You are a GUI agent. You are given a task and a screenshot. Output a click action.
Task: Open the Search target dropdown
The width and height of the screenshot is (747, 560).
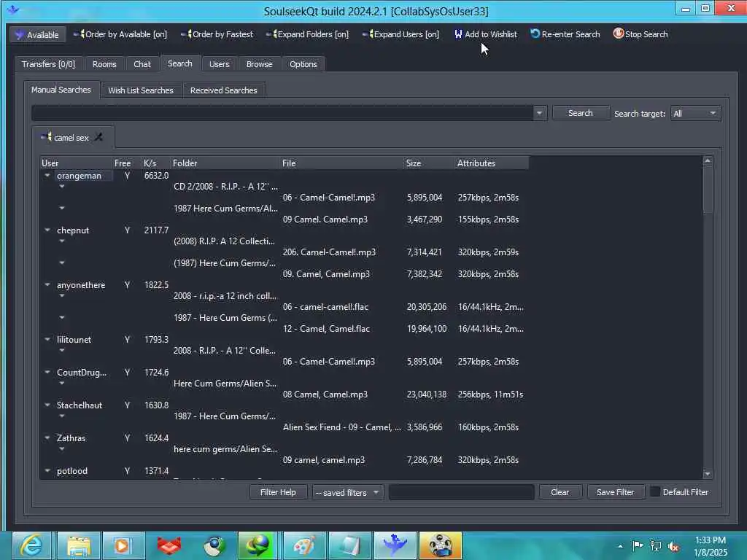pyautogui.click(x=694, y=113)
